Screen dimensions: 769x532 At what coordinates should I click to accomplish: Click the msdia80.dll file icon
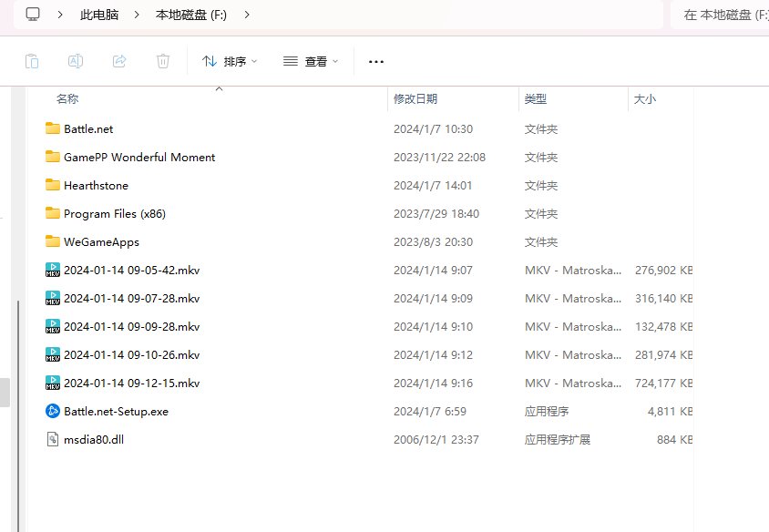point(53,439)
